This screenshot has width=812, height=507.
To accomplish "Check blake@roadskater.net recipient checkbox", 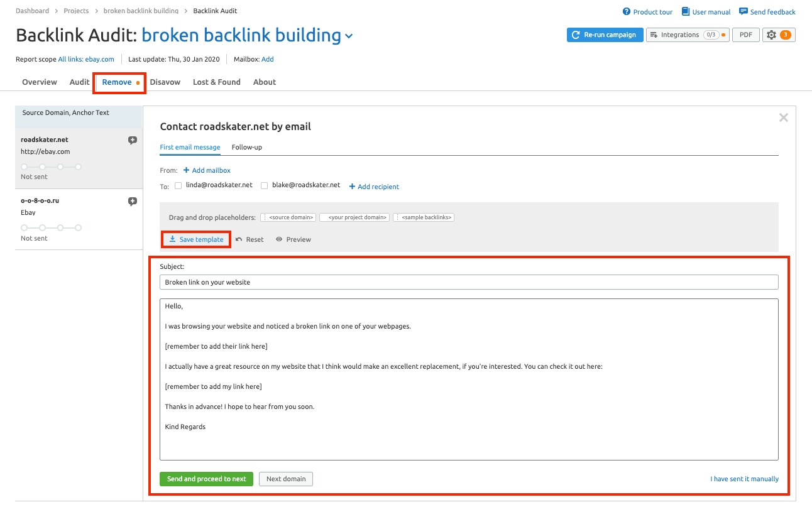I will pos(265,186).
